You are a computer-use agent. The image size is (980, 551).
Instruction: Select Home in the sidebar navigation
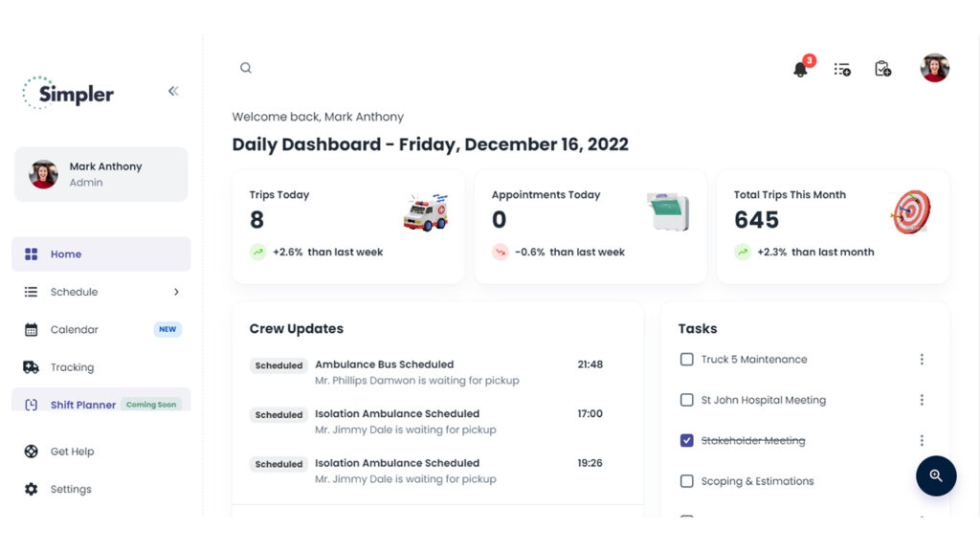pyautogui.click(x=66, y=253)
